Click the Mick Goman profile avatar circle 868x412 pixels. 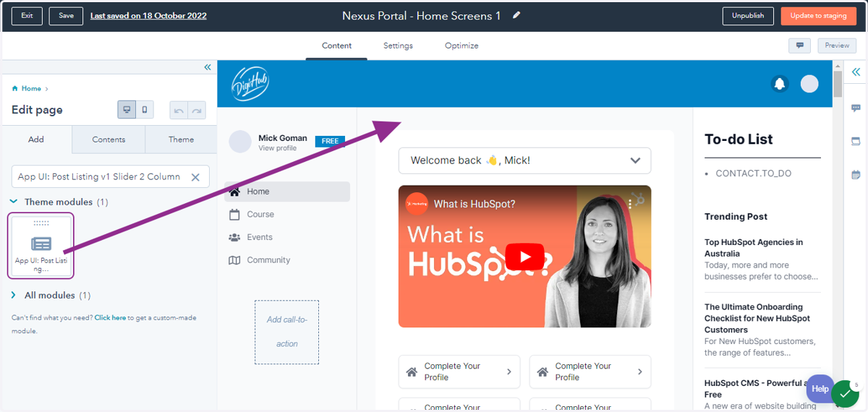pos(240,142)
